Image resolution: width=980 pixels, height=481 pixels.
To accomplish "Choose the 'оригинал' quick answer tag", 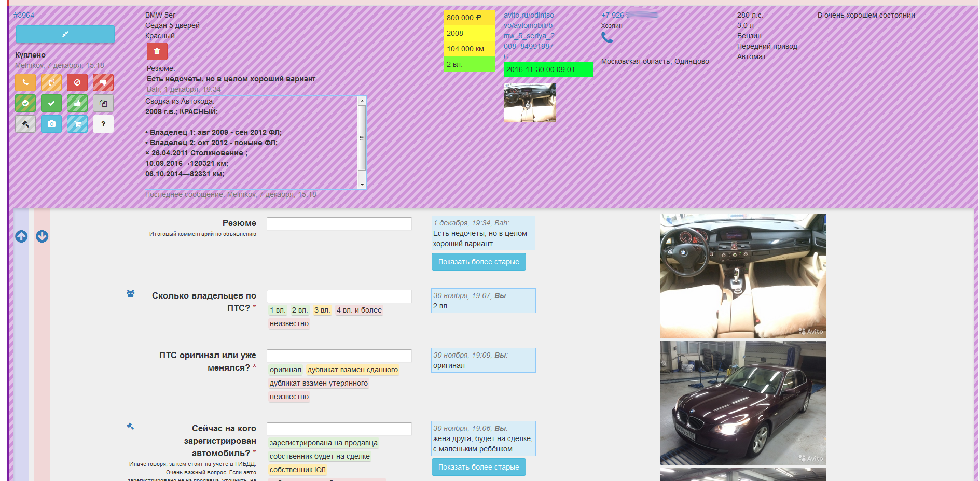I will [x=285, y=370].
